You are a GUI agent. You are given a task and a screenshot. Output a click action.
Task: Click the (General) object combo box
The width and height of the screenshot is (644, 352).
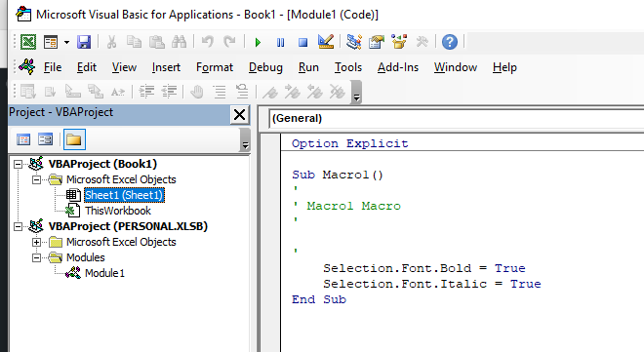click(457, 119)
